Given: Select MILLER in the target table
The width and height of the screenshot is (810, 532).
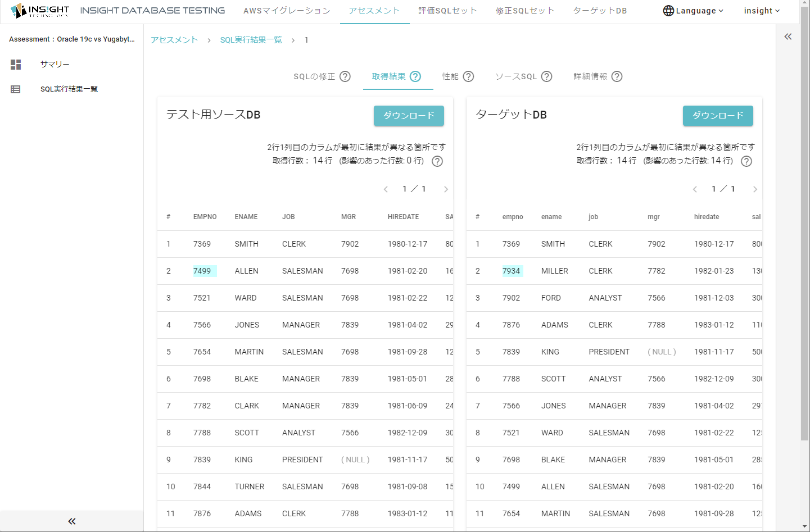Looking at the screenshot, I should 555,271.
